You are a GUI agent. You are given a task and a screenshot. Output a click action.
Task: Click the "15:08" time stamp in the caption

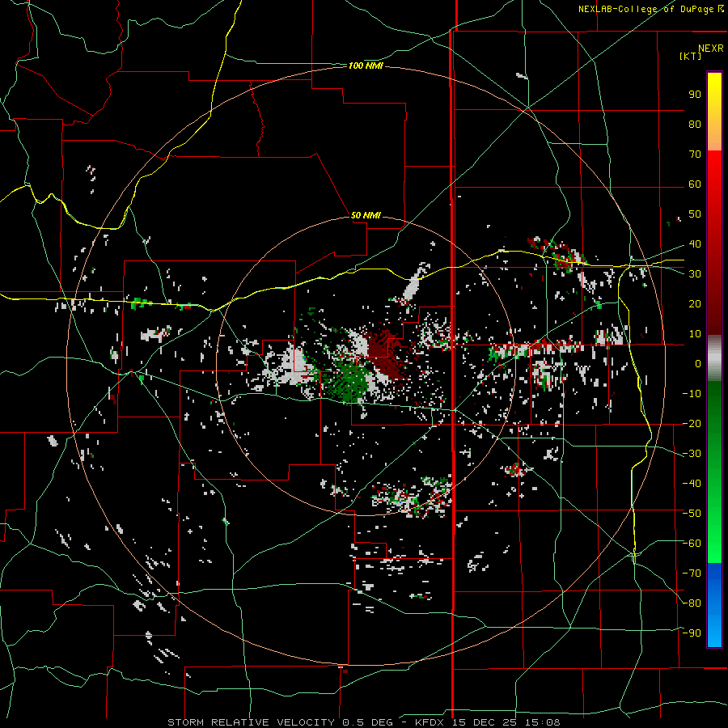coord(543,722)
